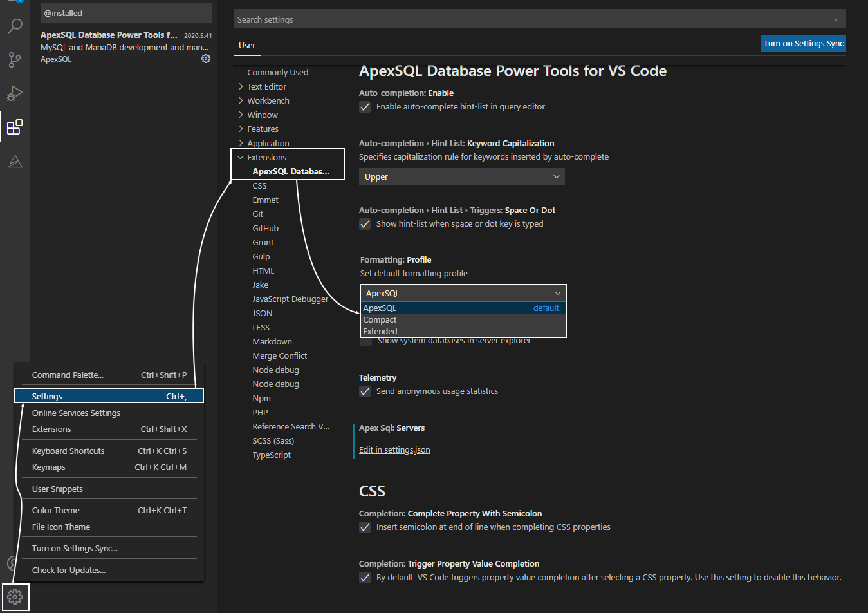The image size is (868, 613).
Task: Toggle CSS Trigger Property Value Completion checkbox
Action: click(365, 578)
